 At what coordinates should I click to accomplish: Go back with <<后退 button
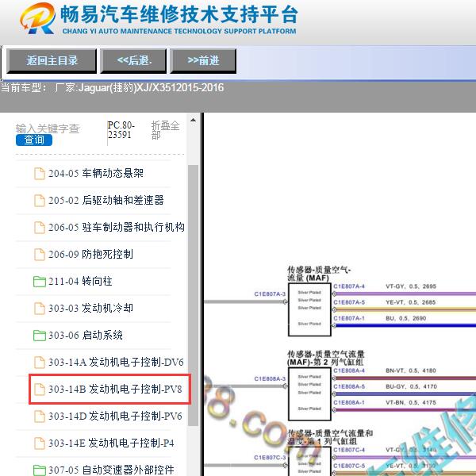(x=133, y=61)
